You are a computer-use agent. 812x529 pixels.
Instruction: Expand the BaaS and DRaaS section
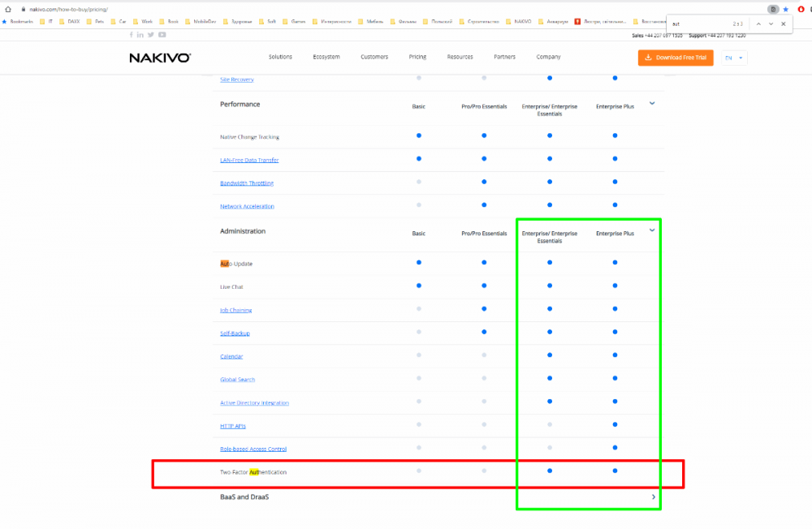coord(654,497)
